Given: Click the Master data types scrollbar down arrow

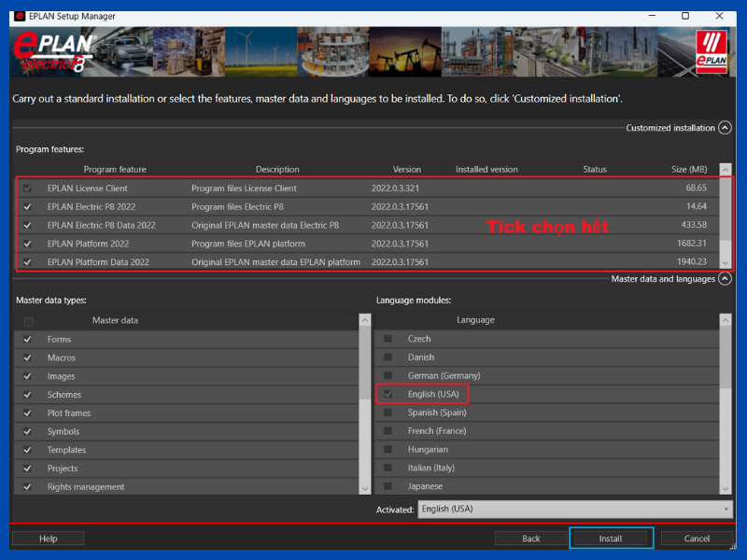Looking at the screenshot, I should coord(364,488).
